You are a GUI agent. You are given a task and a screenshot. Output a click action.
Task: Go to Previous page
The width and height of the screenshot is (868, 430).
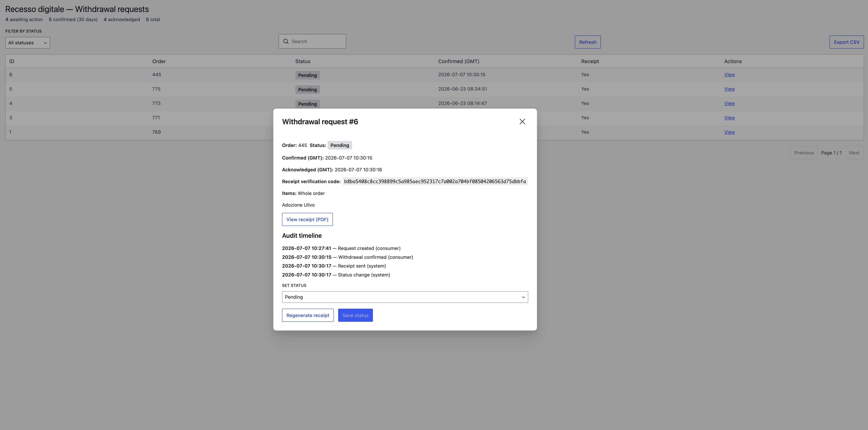tap(804, 153)
